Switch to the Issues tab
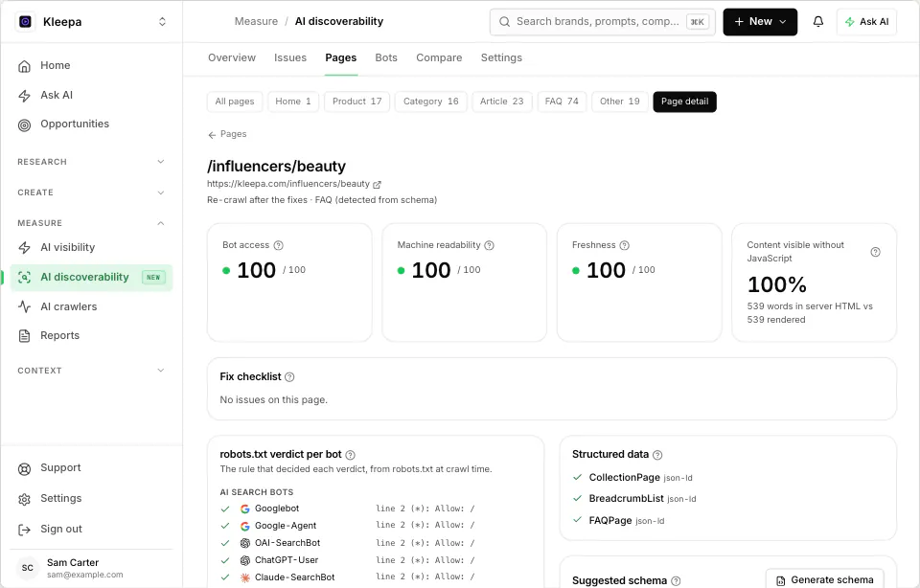Image resolution: width=920 pixels, height=588 pixels. (x=290, y=57)
